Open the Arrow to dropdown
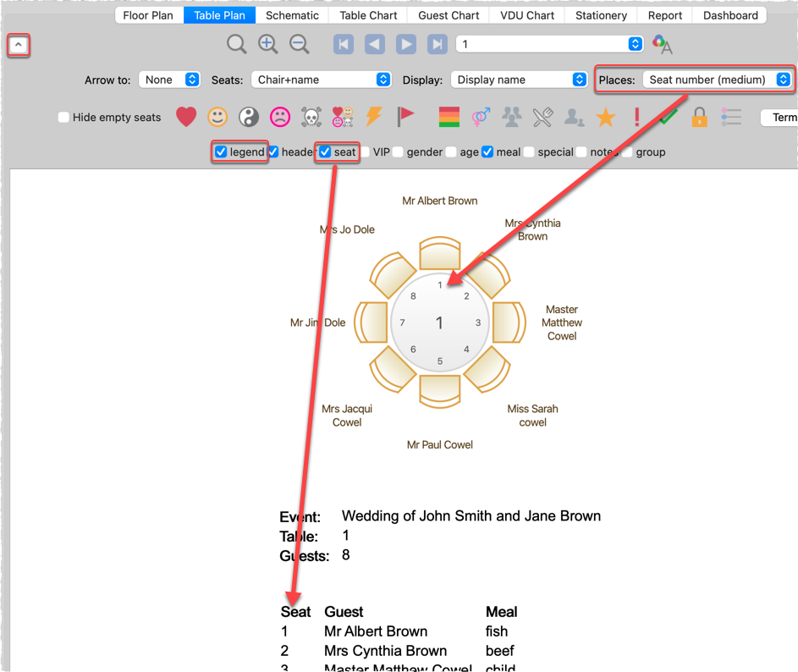This screenshot has height=672, width=798. [169, 80]
